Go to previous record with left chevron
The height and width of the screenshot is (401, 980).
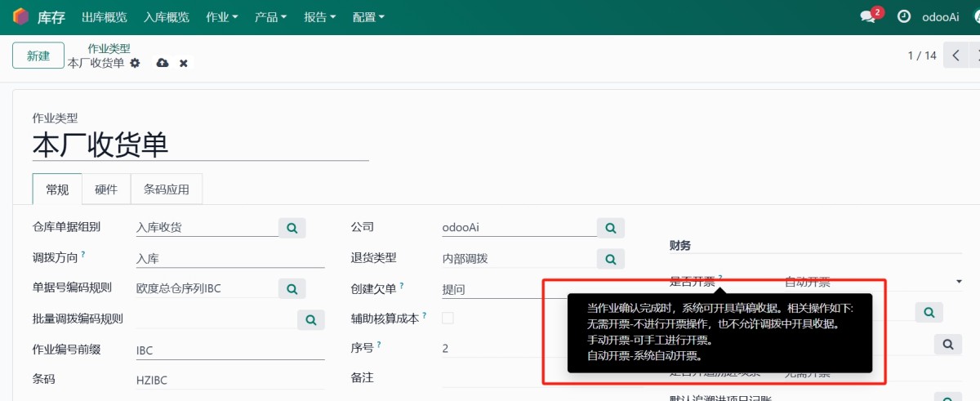point(955,56)
